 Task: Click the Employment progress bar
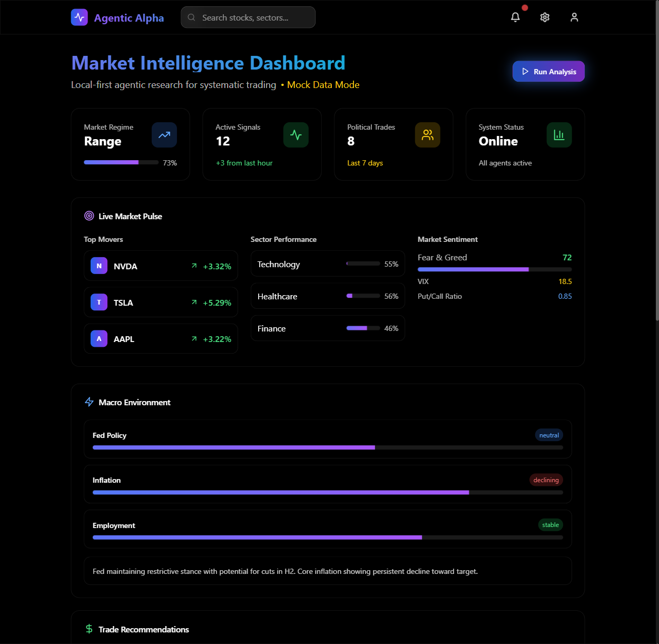(328, 538)
